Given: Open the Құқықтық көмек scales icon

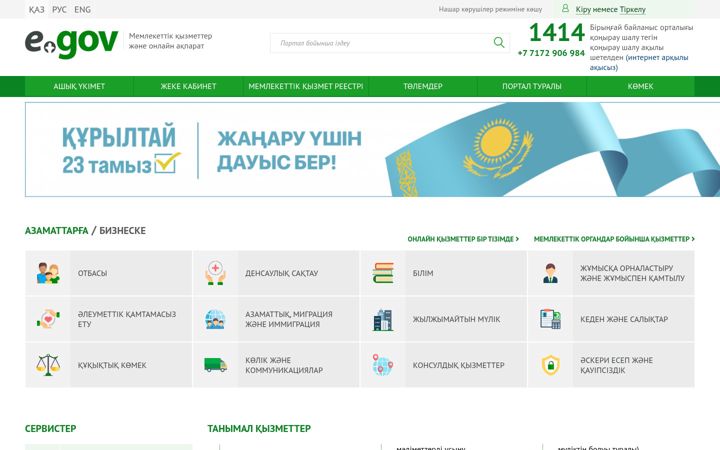Looking at the screenshot, I should 48,365.
